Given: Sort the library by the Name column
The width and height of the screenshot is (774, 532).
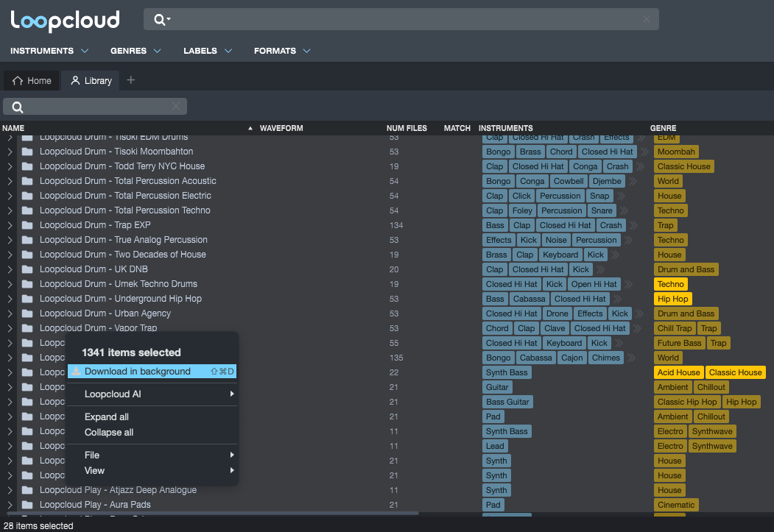Looking at the screenshot, I should click(13, 128).
